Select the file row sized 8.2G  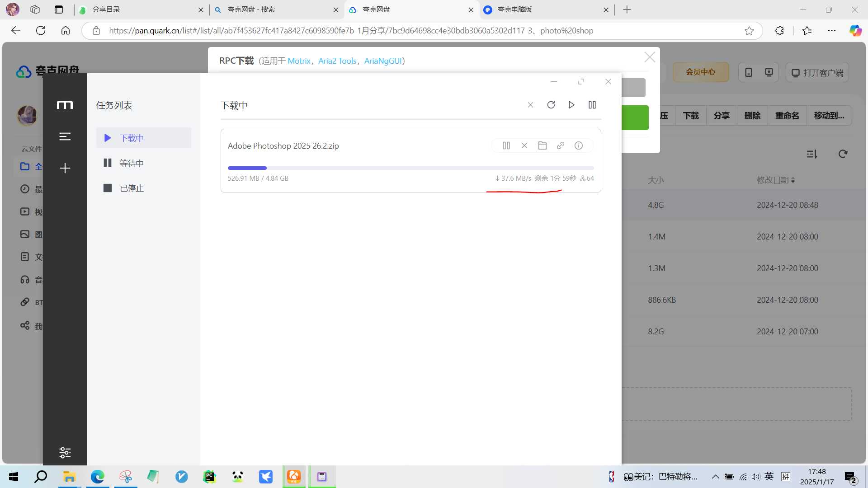(x=744, y=331)
